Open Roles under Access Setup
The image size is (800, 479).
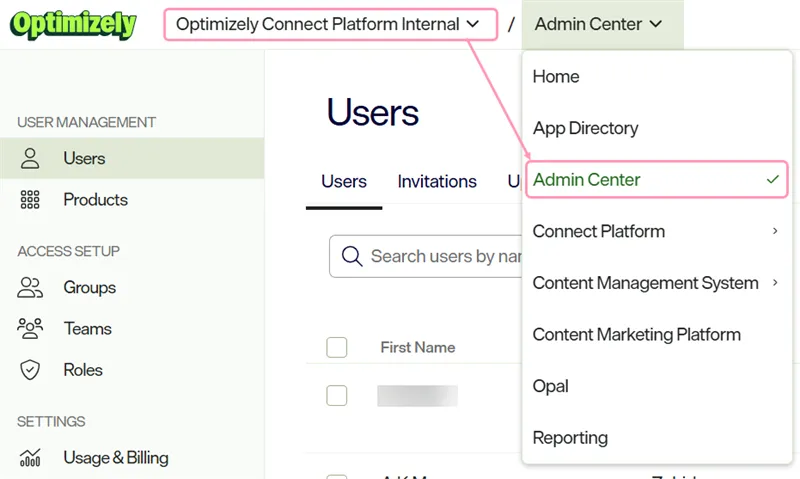pyautogui.click(x=132, y=370)
